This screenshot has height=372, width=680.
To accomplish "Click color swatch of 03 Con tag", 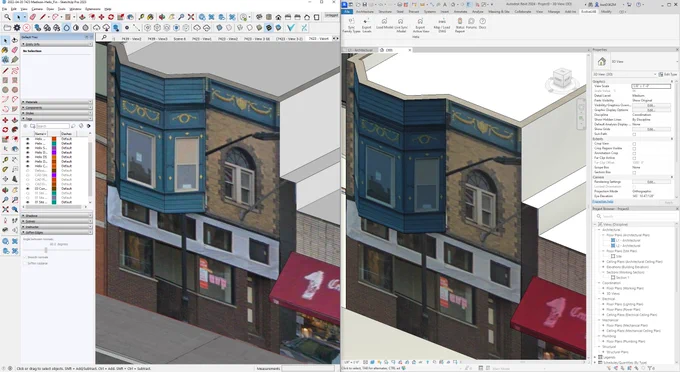I will pos(54,189).
